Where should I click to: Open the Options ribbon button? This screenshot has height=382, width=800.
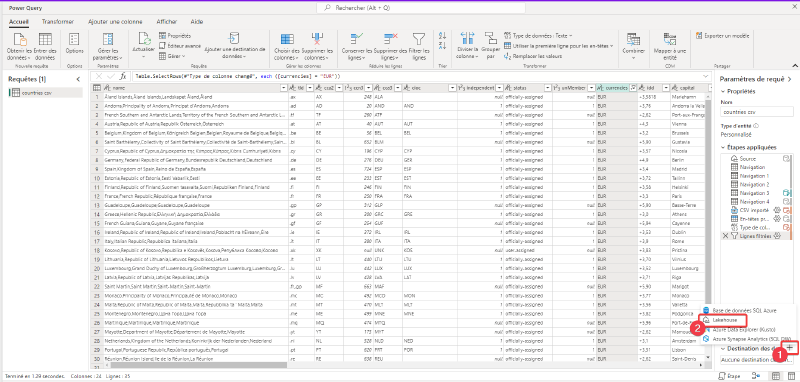pyautogui.click(x=74, y=44)
